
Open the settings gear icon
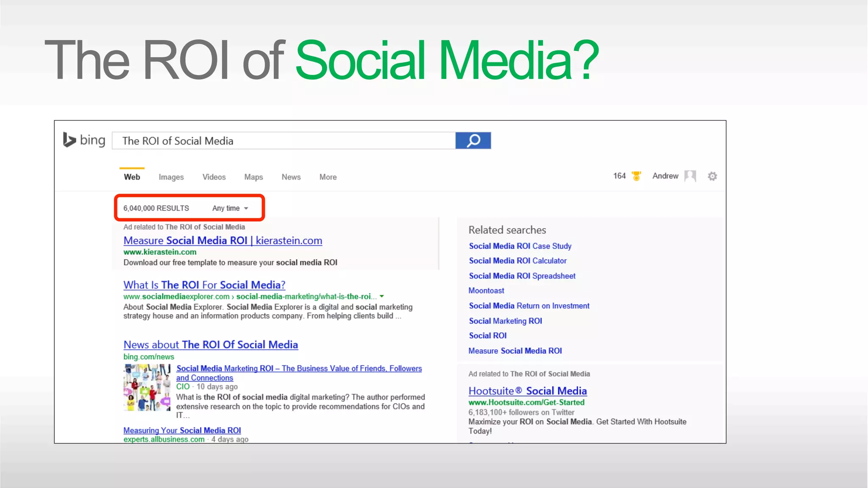tap(712, 176)
